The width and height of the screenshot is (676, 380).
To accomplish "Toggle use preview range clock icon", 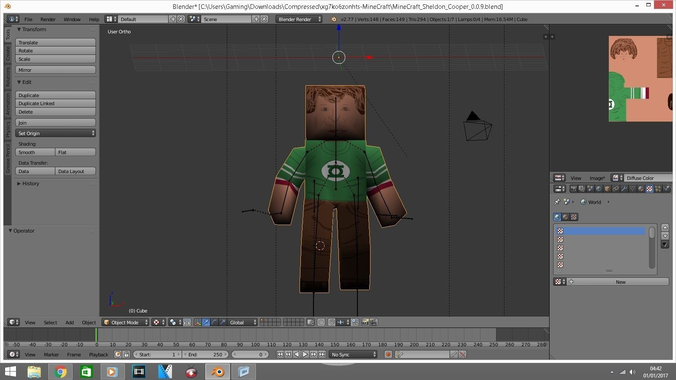I will tap(117, 355).
